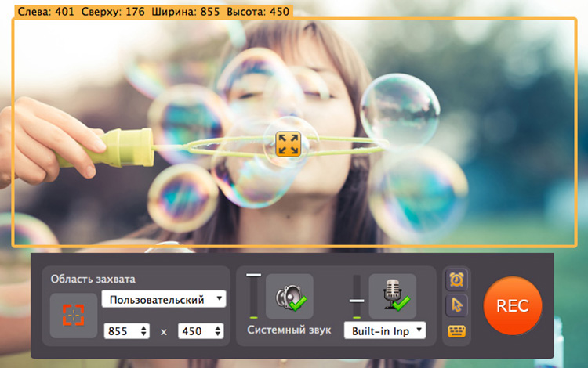
Task: Click the capture area selection crosshair icon
Action: [73, 315]
